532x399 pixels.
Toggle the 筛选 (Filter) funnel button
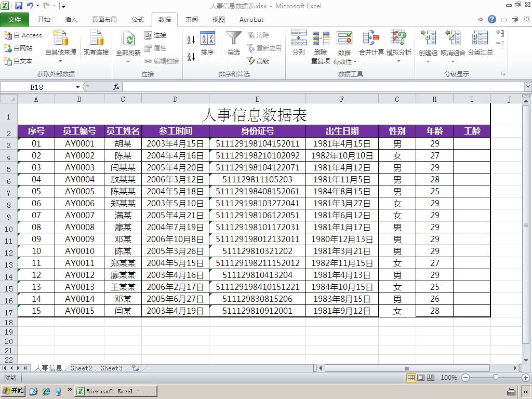point(234,43)
